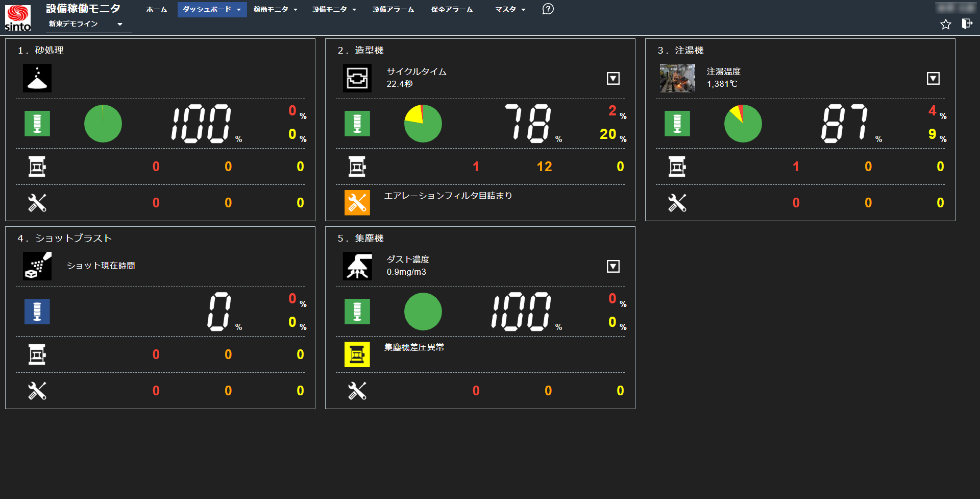Click the 2. 造型機 panel title

point(361,50)
